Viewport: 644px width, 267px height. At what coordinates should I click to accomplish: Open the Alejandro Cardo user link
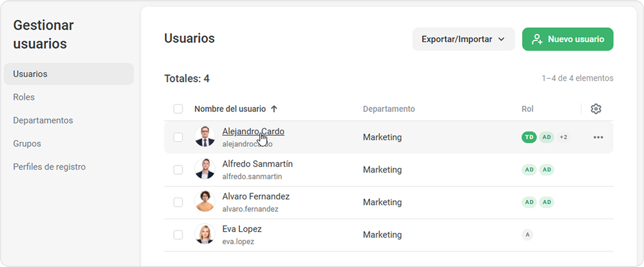tap(253, 132)
